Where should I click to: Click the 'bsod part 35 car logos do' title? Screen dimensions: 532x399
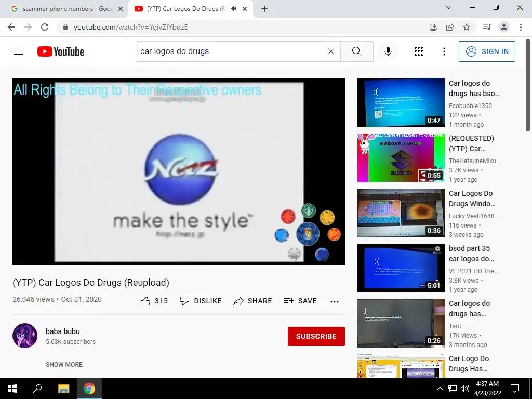click(x=471, y=254)
